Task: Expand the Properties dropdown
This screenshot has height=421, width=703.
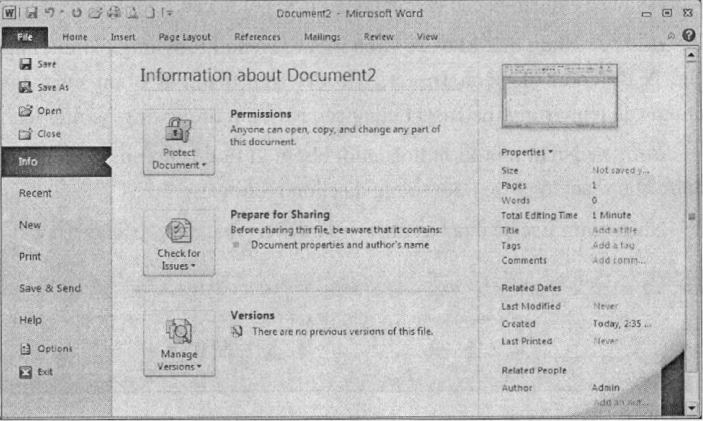Action: pos(527,152)
